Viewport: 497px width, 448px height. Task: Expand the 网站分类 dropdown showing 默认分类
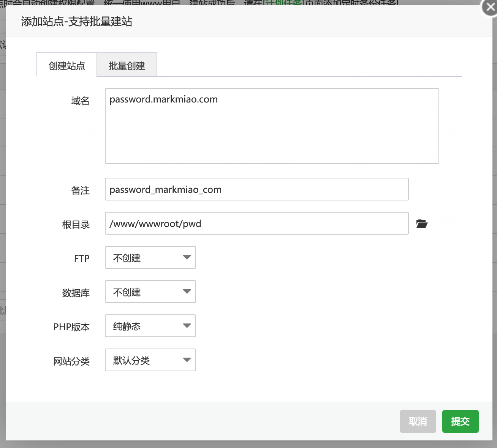click(x=150, y=360)
